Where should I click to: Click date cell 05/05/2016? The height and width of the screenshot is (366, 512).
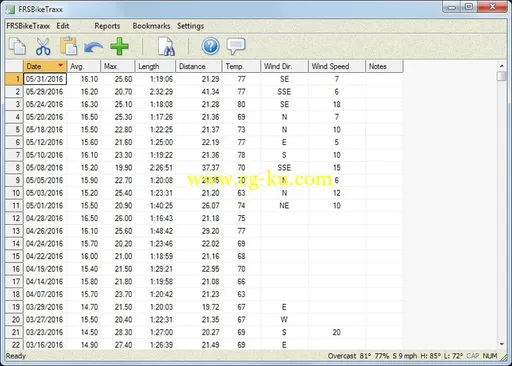[45, 180]
